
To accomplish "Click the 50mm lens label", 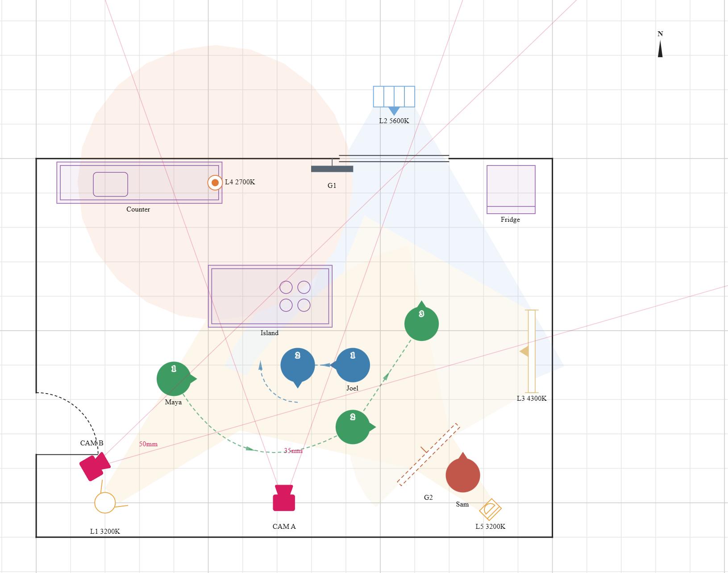I will (x=148, y=444).
